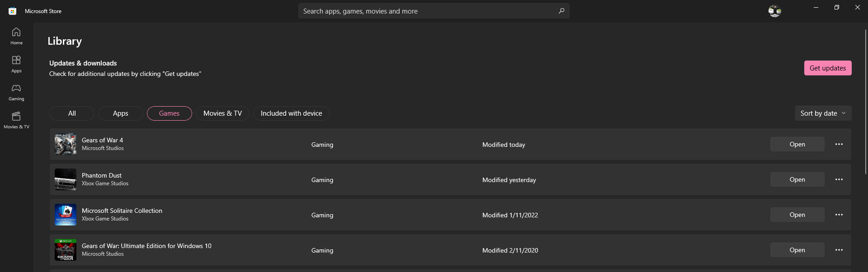Viewport: 868px width, 272px height.
Task: Restore down the Microsoft Store window
Action: pyautogui.click(x=837, y=7)
